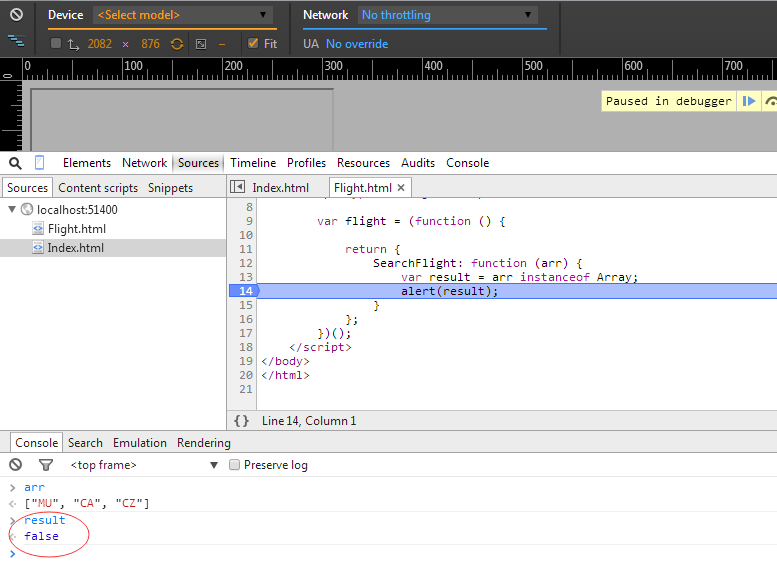777x569 pixels.
Task: Click the Index.html file icon in tree
Action: click(38, 247)
